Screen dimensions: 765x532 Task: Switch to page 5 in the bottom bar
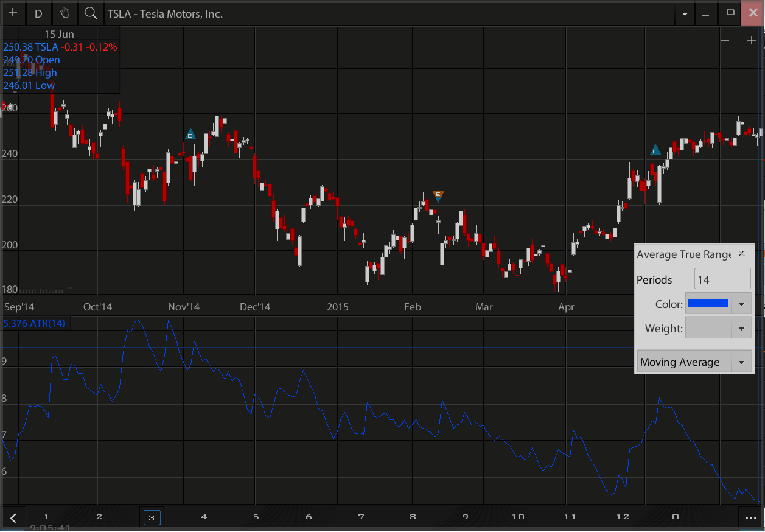pyautogui.click(x=256, y=517)
